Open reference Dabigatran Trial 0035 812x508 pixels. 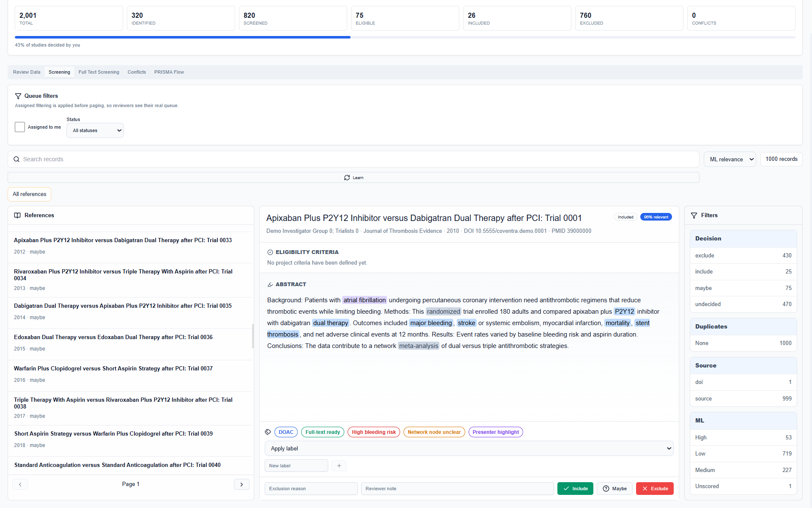(x=130, y=313)
